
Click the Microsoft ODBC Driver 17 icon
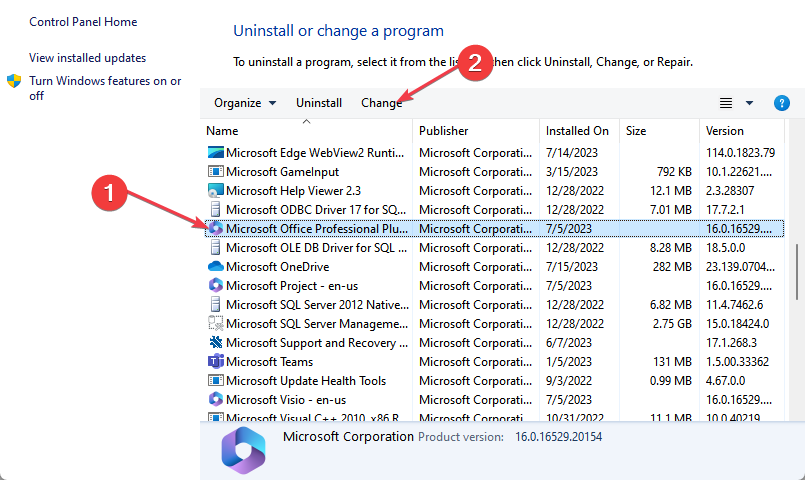[x=216, y=209]
